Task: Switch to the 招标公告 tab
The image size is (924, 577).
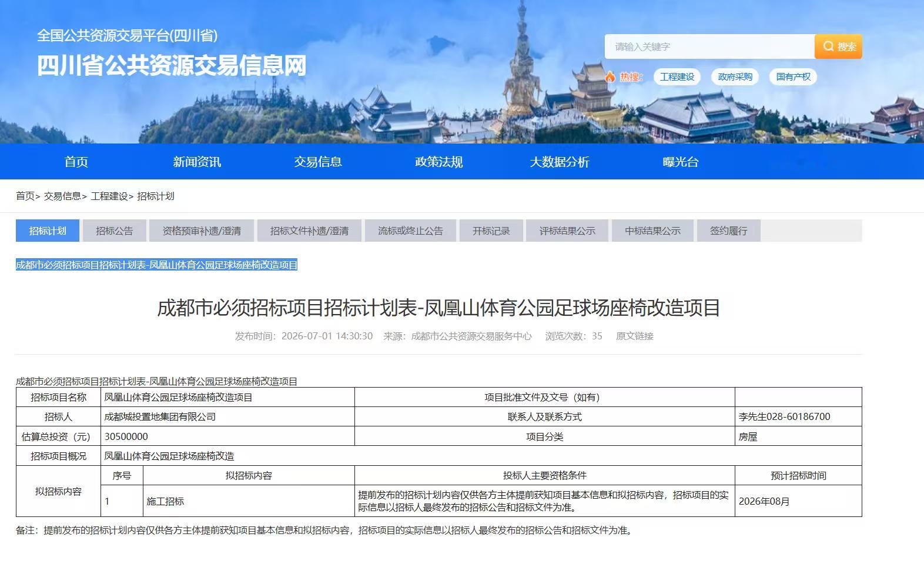Action: (x=115, y=231)
